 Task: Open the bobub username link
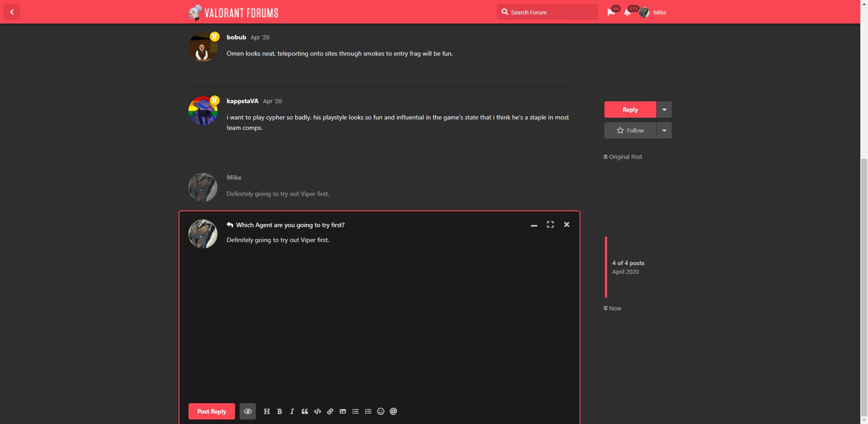[236, 37]
